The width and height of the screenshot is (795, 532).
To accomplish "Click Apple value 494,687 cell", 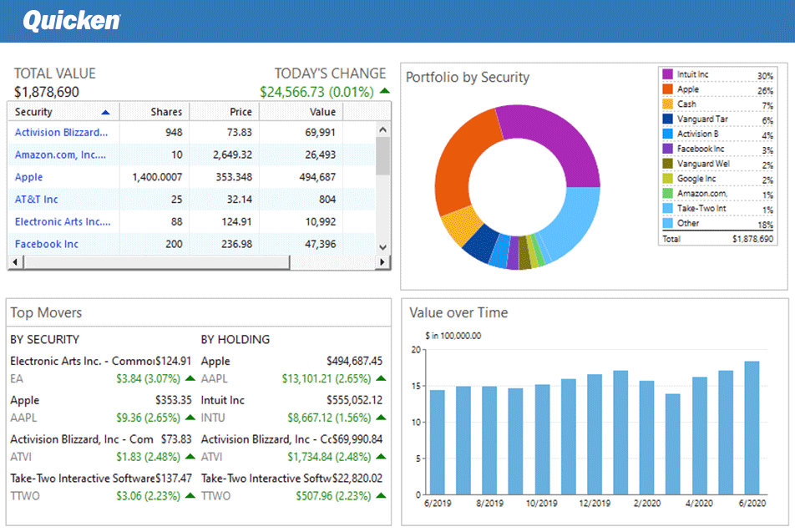I will (x=317, y=177).
